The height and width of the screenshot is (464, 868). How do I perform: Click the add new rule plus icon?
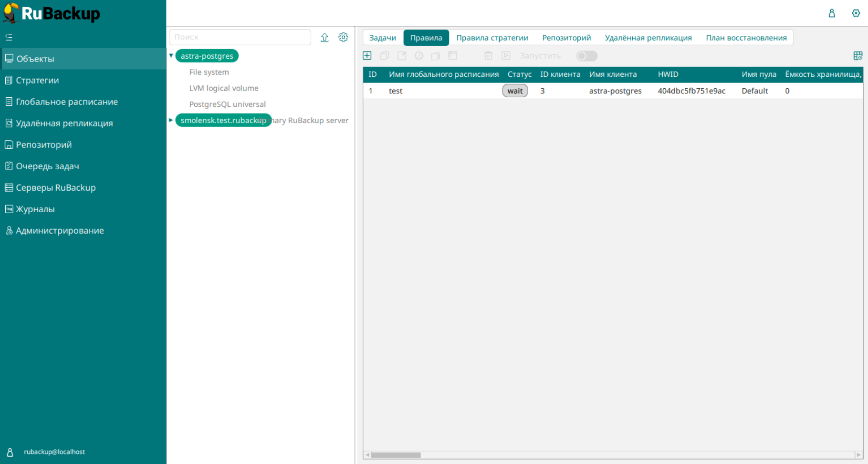point(367,56)
